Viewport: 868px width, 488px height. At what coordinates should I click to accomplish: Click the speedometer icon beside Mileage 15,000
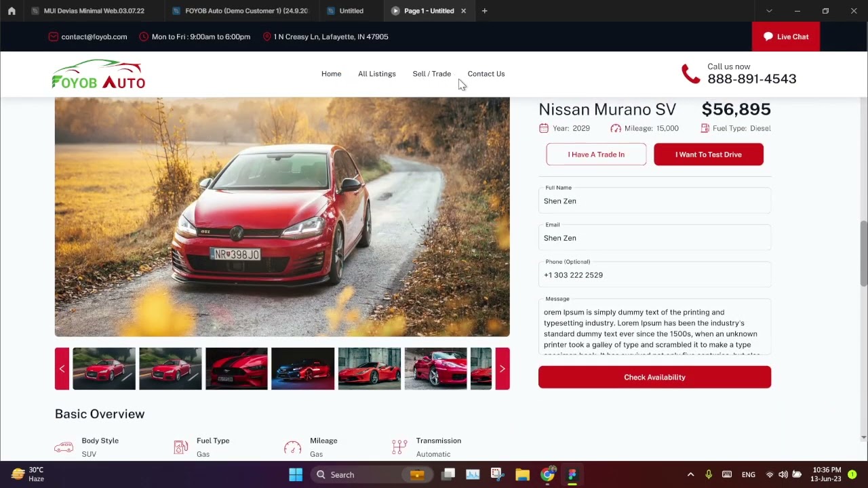pyautogui.click(x=616, y=128)
